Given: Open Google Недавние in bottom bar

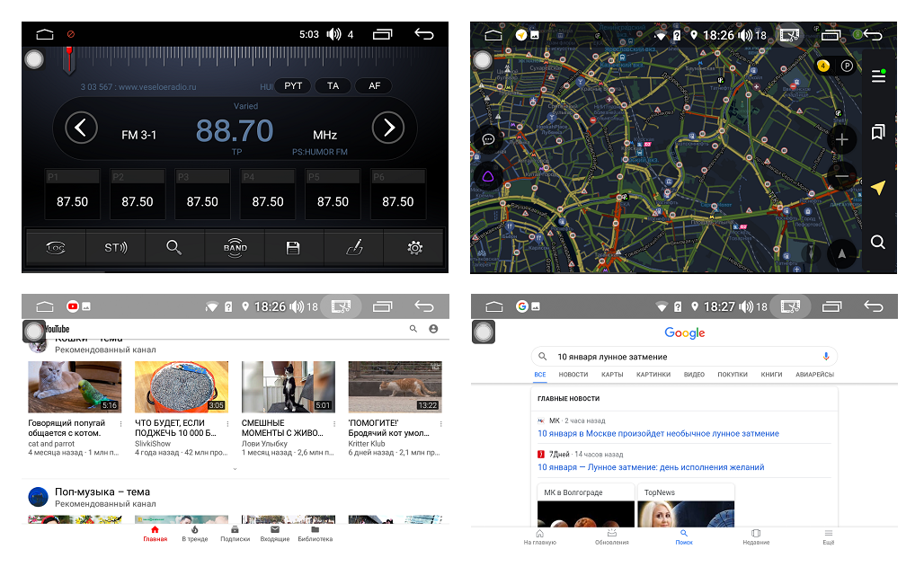Looking at the screenshot, I should [756, 537].
